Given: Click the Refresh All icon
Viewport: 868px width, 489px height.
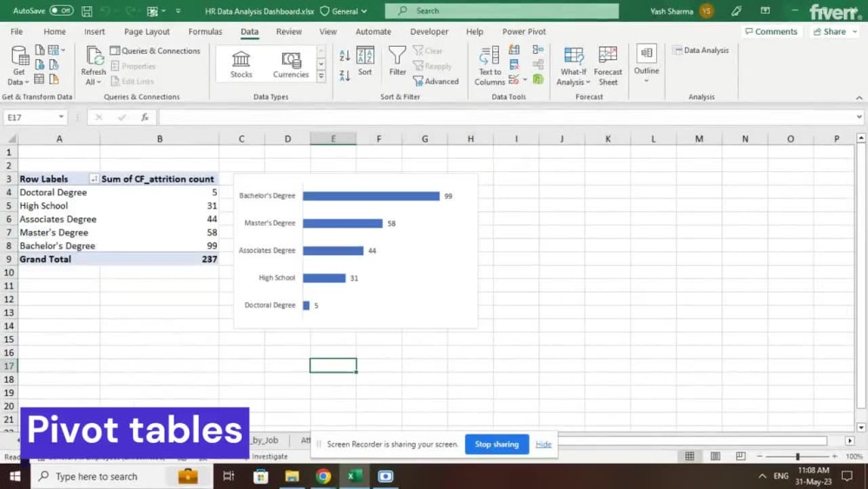Looking at the screenshot, I should point(93,65).
